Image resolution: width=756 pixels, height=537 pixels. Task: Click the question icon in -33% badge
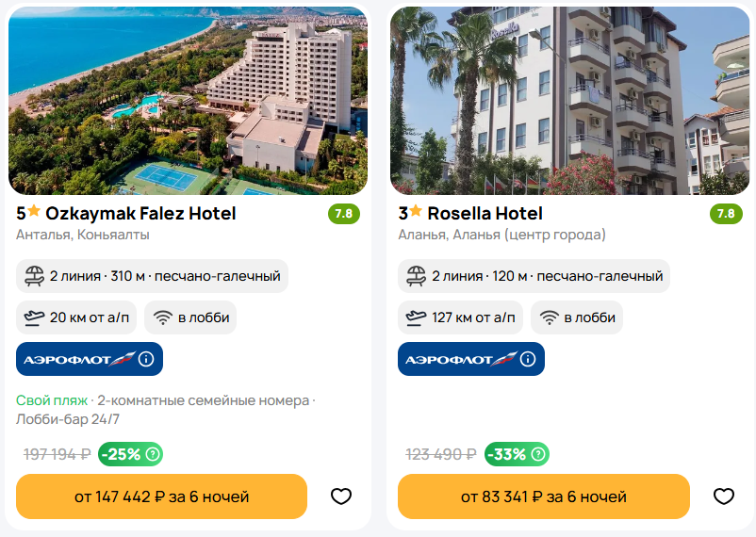point(538,454)
